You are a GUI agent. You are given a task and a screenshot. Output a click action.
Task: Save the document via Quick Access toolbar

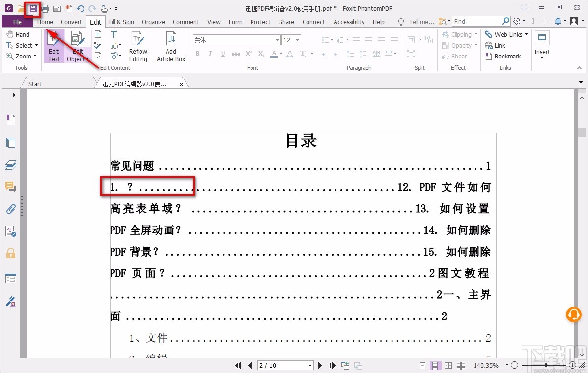[33, 8]
